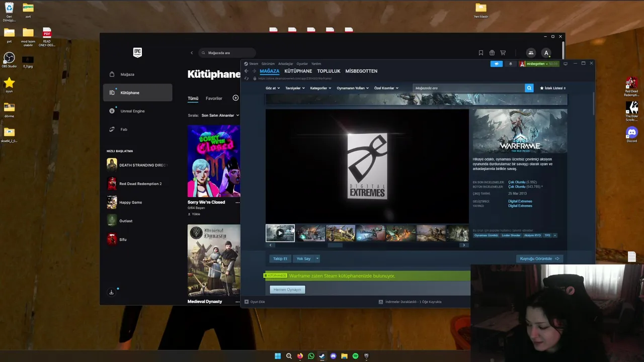This screenshot has height=362, width=644.
Task: Open the KÜTÜPHANE tab in Steam
Action: point(298,71)
